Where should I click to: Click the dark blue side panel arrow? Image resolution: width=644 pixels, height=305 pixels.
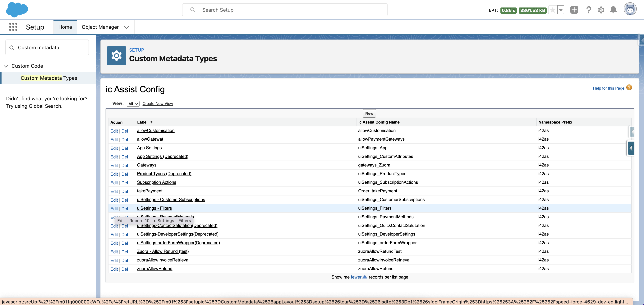[631, 148]
